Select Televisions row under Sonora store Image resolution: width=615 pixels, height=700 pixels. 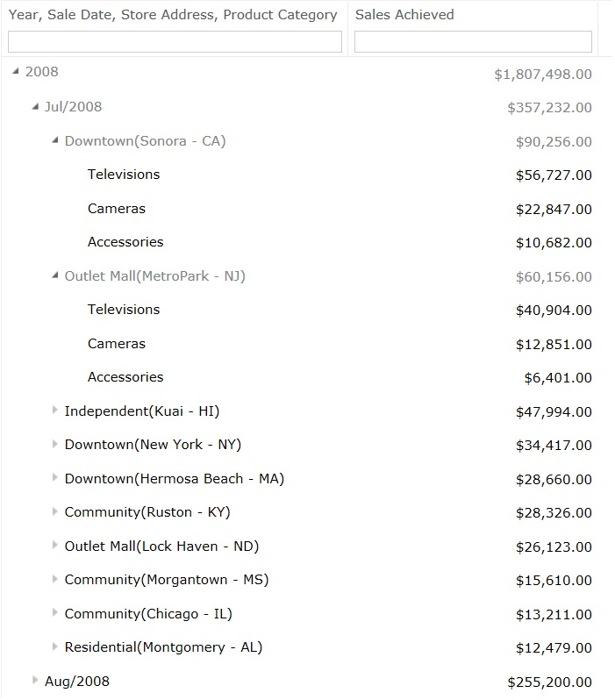[x=300, y=175]
